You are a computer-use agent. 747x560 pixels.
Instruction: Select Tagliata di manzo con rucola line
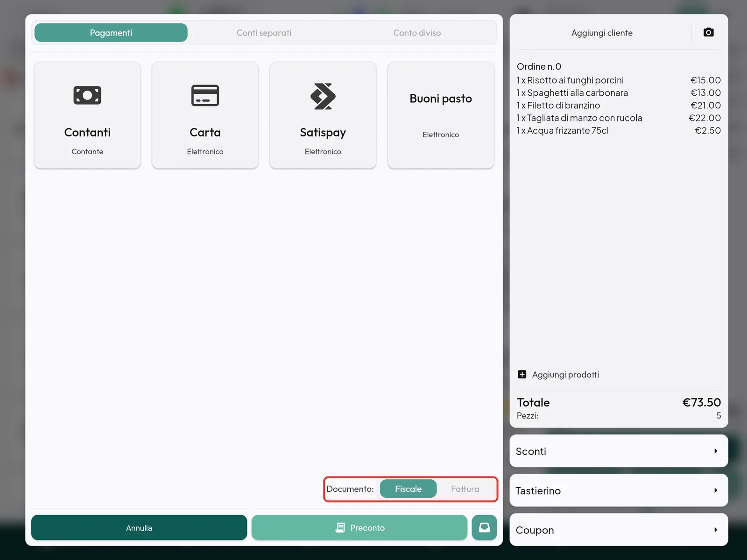(619, 118)
